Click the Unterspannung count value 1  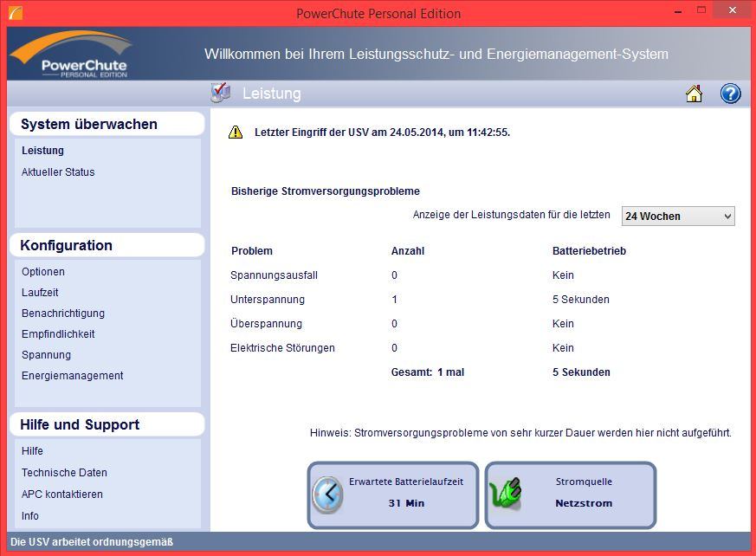[394, 300]
